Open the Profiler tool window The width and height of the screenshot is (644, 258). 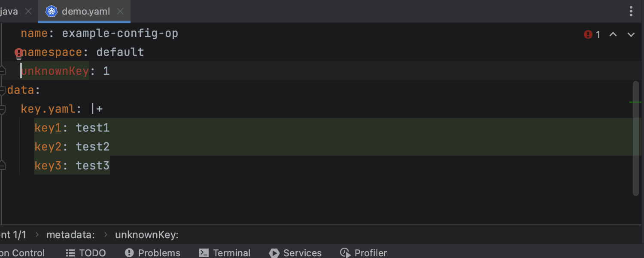pos(363,253)
